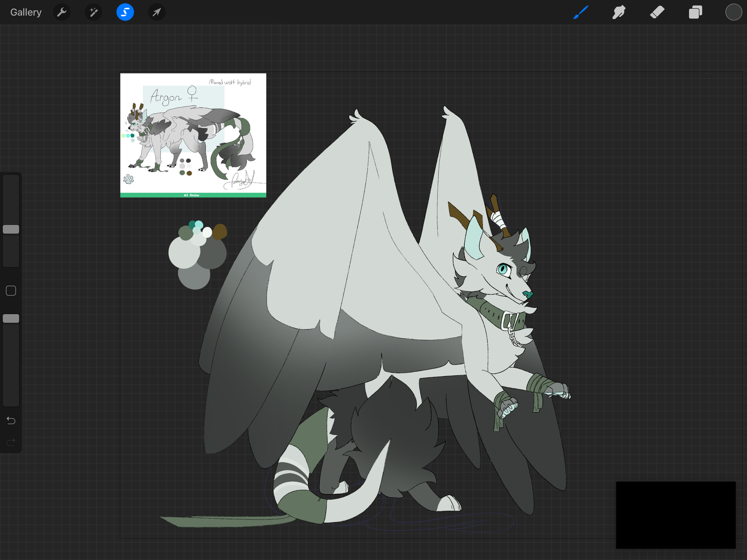Open the Adjustments magic wand menu
Viewport: 747px width, 560px height.
pos(93,12)
